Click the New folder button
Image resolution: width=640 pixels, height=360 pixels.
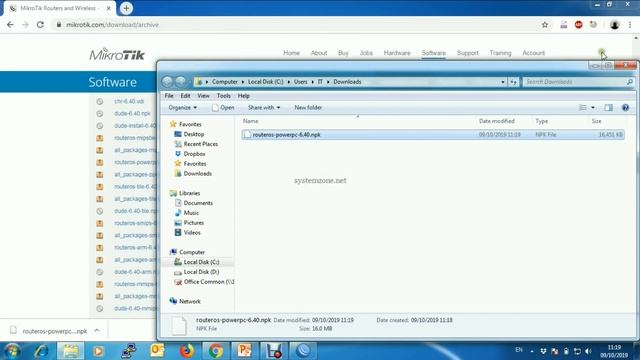(308, 108)
